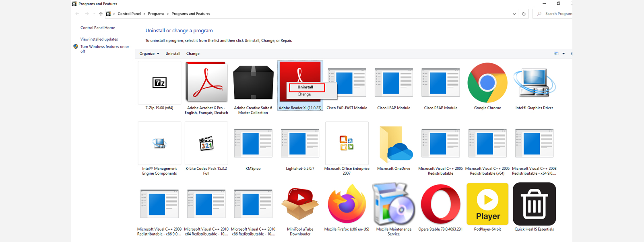644x242 pixels.
Task: Select the Cisco EAP-FAST Module icon
Action: point(347,83)
